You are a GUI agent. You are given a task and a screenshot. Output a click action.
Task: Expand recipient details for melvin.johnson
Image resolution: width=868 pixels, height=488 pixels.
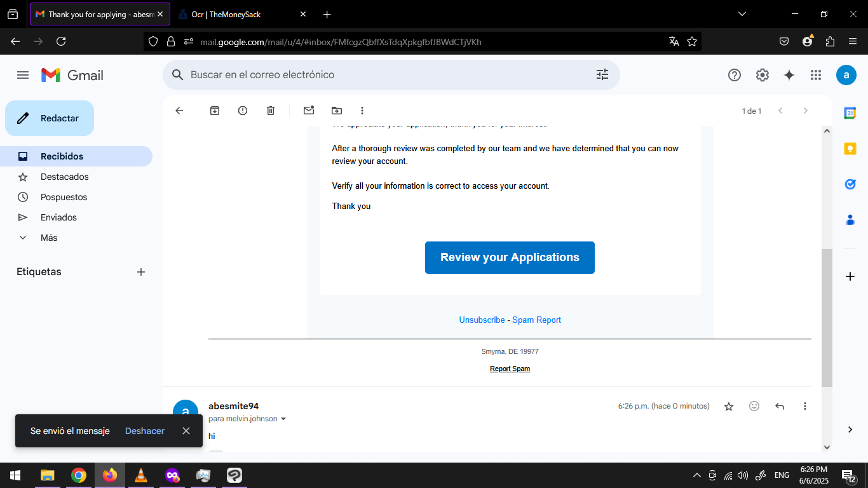point(283,419)
